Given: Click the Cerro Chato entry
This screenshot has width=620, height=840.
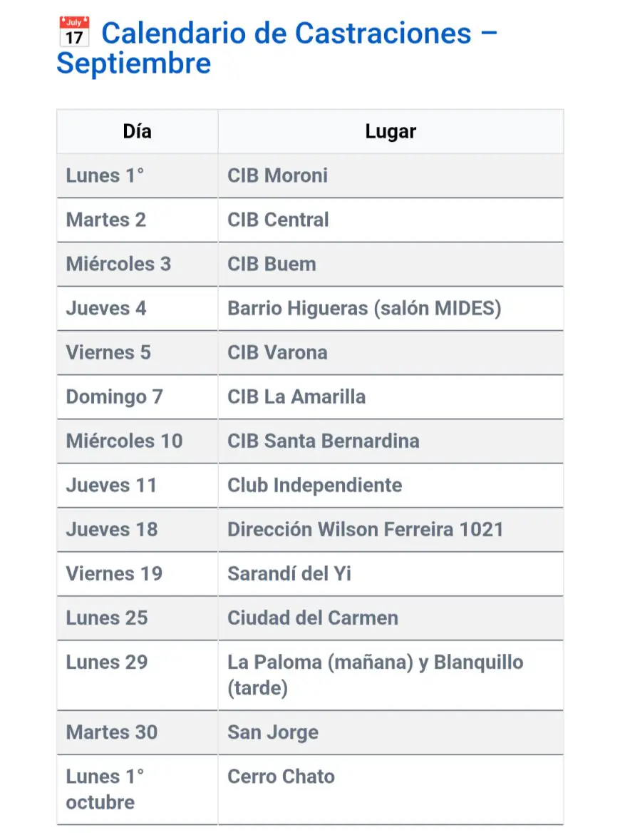Looking at the screenshot, I should pos(281,776).
